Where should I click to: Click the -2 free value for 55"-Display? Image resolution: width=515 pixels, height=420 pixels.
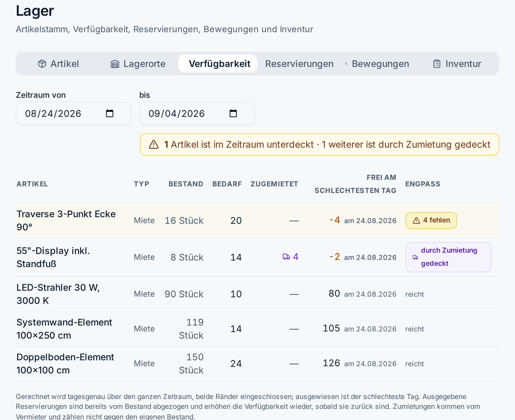click(x=335, y=257)
